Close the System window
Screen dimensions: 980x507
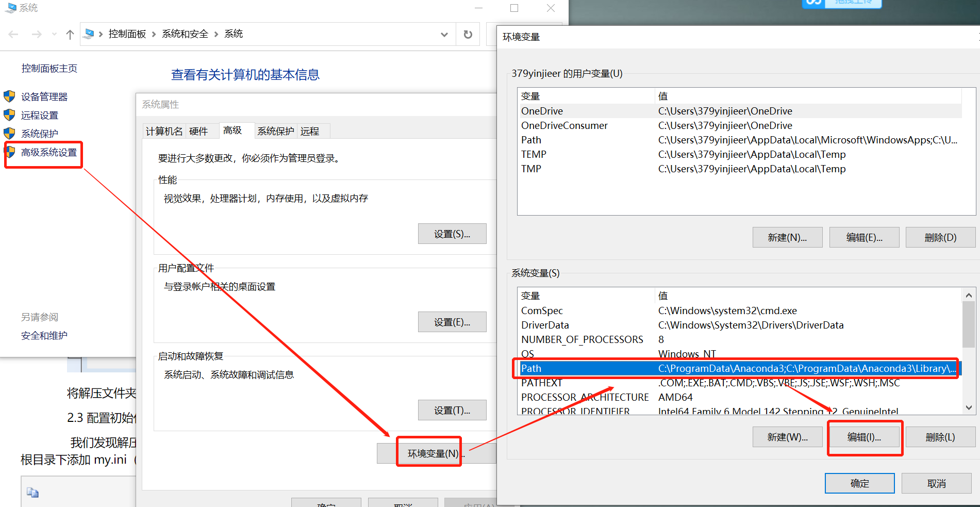click(x=551, y=8)
